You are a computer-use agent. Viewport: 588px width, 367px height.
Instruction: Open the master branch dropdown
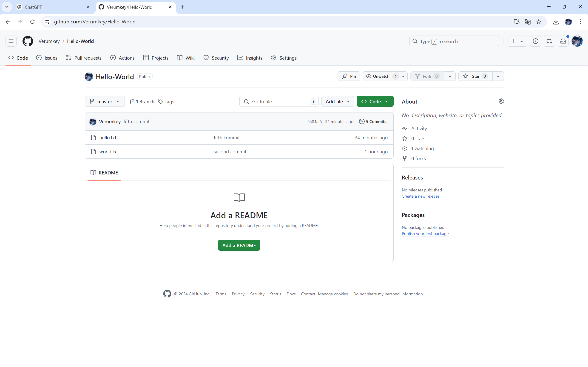pos(105,101)
